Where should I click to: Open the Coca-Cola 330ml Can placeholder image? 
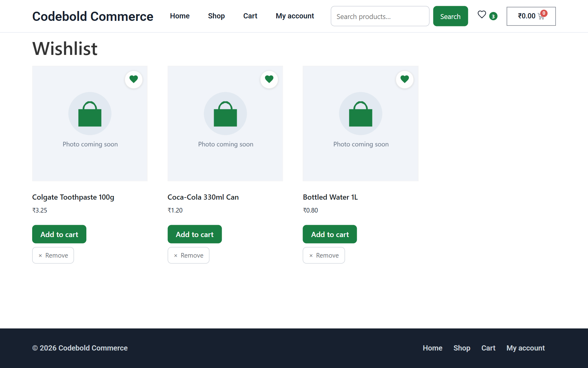[x=225, y=123]
